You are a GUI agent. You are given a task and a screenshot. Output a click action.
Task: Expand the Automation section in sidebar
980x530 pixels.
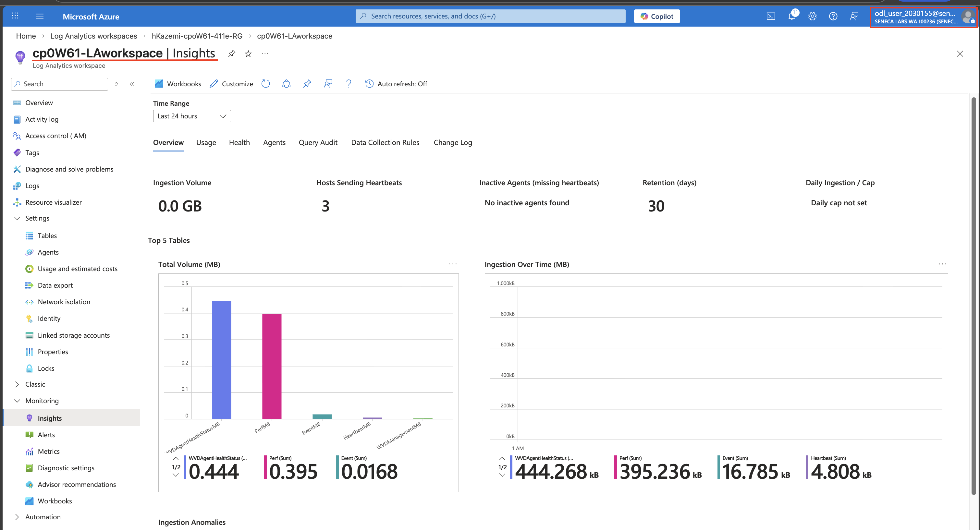17,517
